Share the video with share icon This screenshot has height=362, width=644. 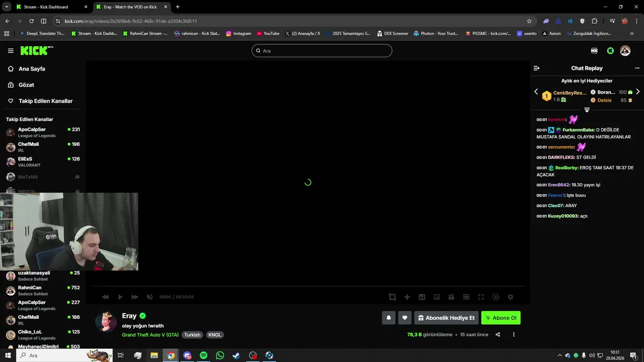coord(498,335)
